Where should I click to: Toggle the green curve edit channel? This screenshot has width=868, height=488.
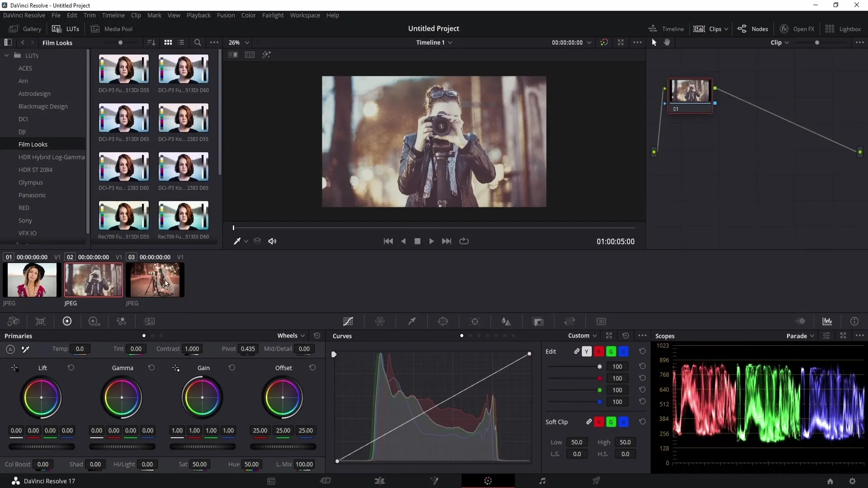(611, 352)
